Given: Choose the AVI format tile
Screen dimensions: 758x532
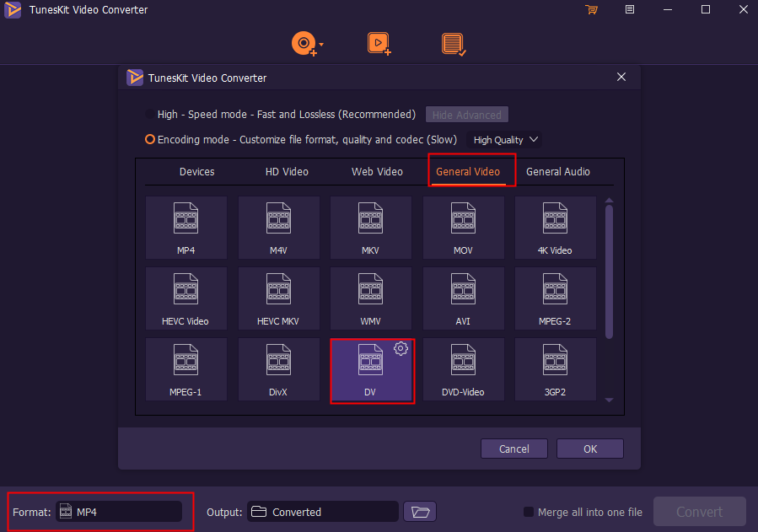Looking at the screenshot, I should pyautogui.click(x=463, y=298).
